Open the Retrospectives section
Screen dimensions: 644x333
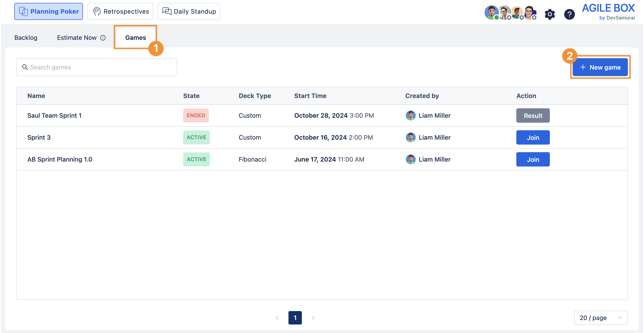[120, 11]
